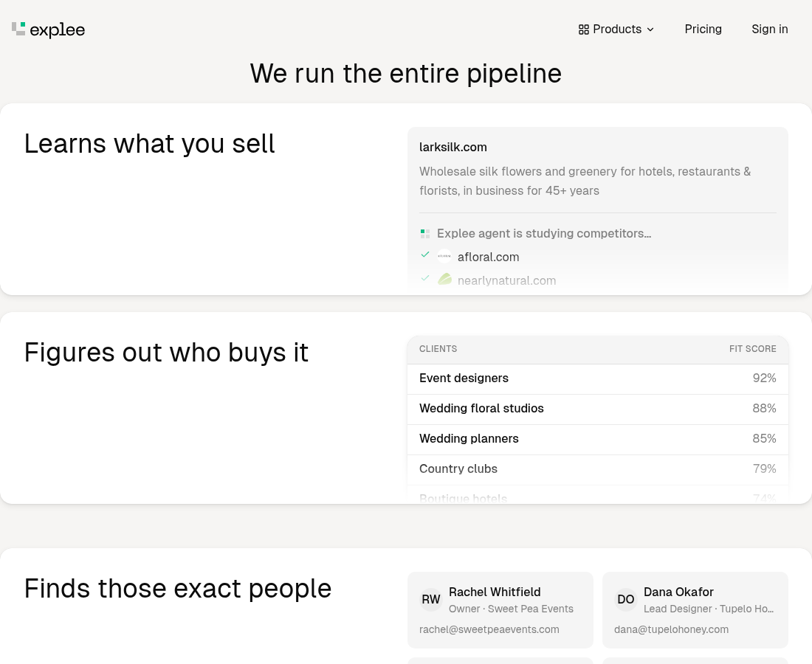Image resolution: width=812 pixels, height=664 pixels.
Task: Click the CLIENTS column header
Action: tap(438, 349)
